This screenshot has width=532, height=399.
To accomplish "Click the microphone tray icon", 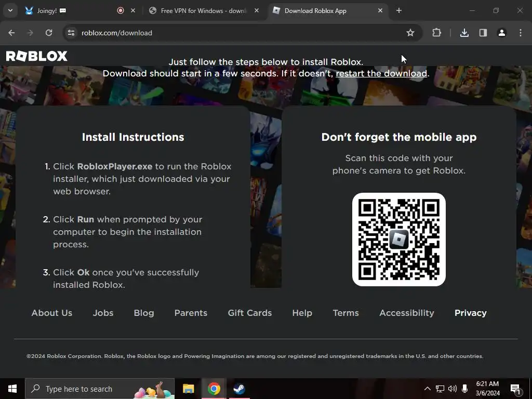I will coord(465,389).
